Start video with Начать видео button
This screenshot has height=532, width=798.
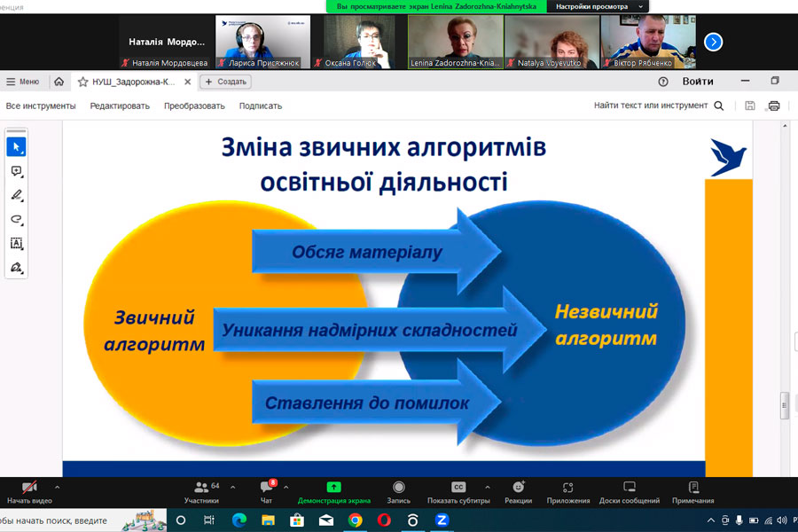point(29,492)
